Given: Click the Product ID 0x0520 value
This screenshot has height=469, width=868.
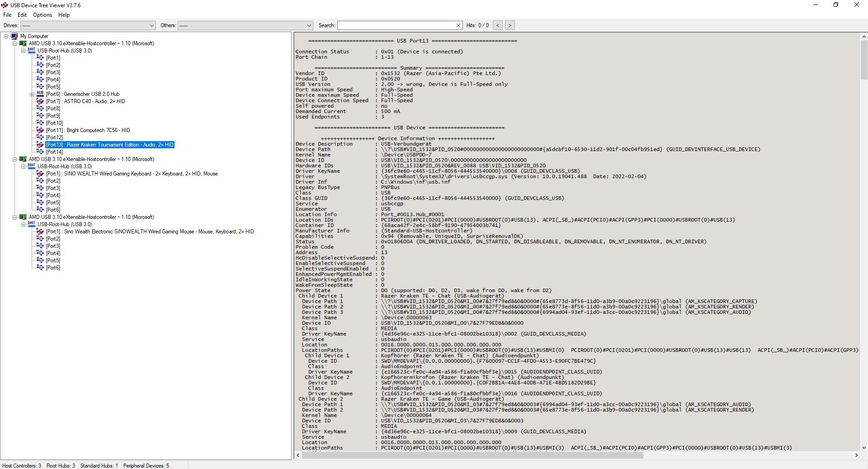Looking at the screenshot, I should tap(390, 79).
